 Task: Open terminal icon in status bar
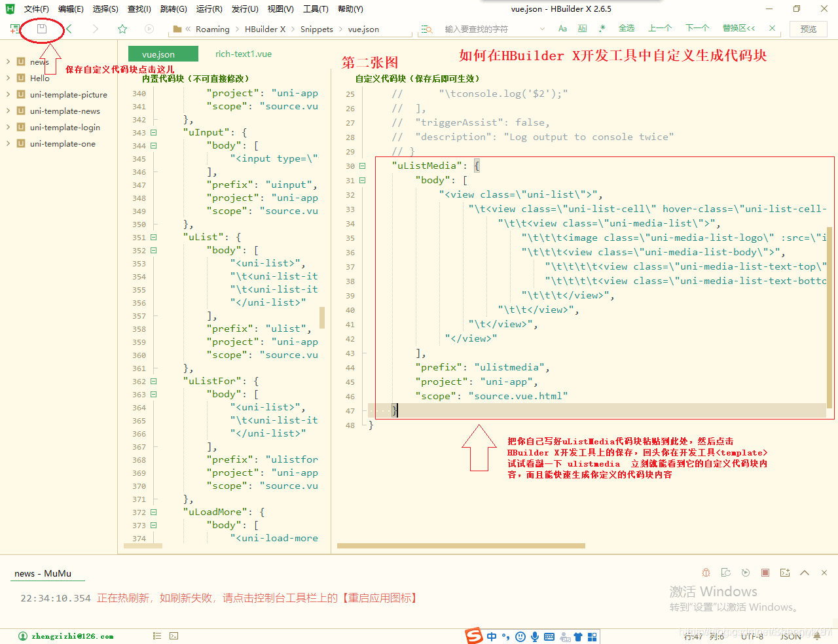[173, 635]
